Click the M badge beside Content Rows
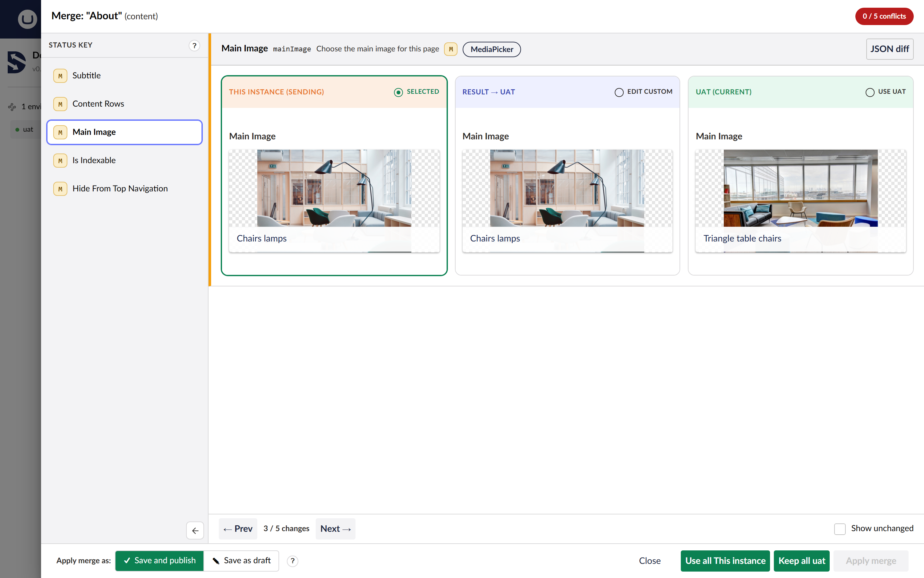The width and height of the screenshot is (924, 578). point(60,104)
